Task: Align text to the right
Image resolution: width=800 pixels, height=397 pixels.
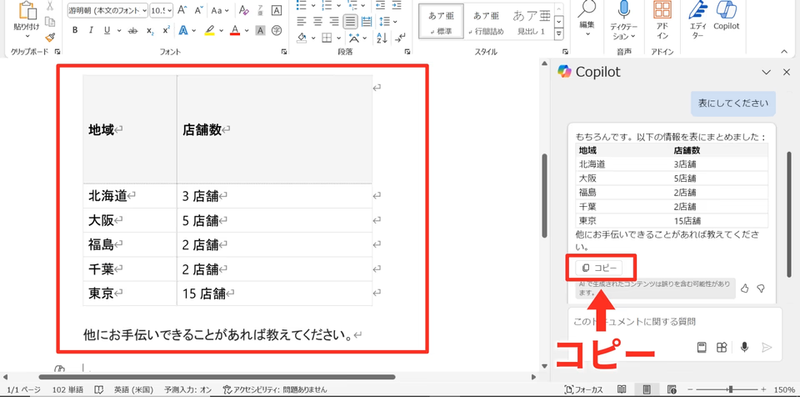Action: 334,21
